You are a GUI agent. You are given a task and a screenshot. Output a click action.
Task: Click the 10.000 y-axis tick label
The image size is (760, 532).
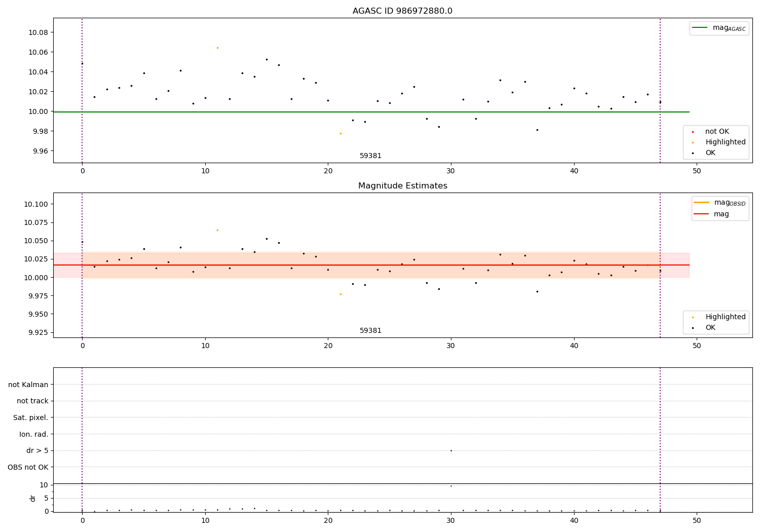tap(36, 278)
